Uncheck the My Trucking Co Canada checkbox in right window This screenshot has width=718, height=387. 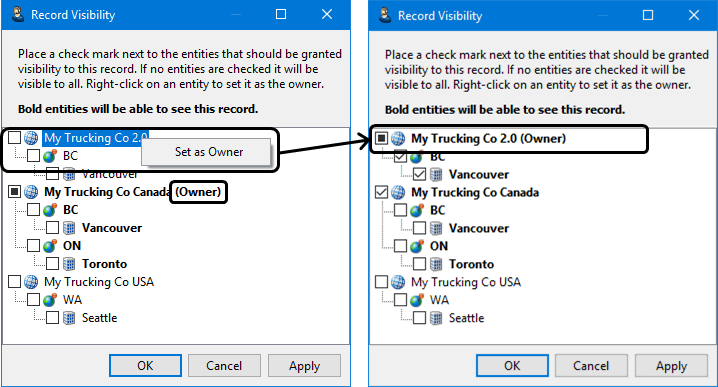381,192
